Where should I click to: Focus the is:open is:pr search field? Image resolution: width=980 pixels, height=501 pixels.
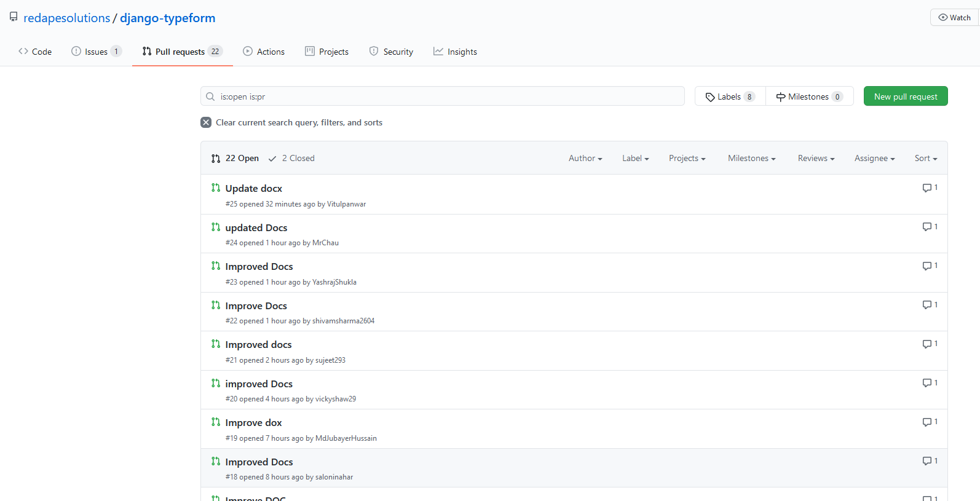[x=443, y=96]
